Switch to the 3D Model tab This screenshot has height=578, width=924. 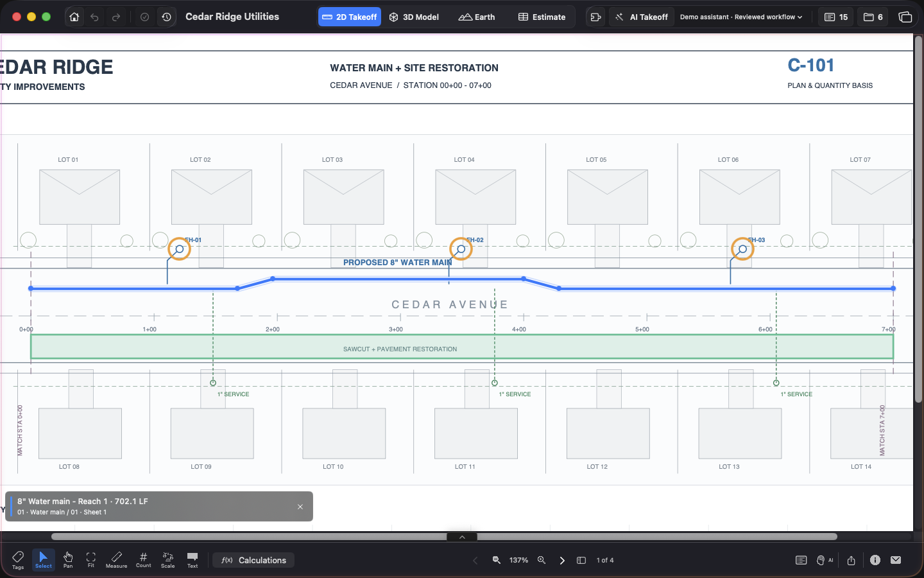(x=415, y=17)
